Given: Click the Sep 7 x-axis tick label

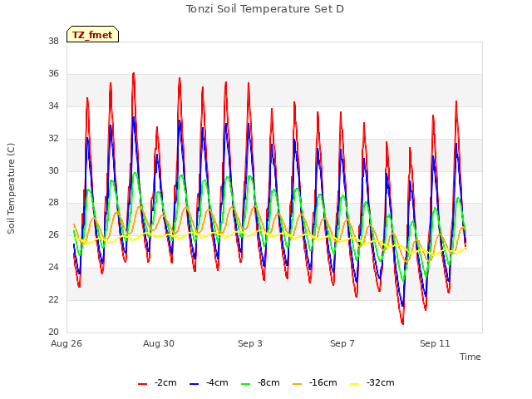Looking at the screenshot, I should click(342, 343).
